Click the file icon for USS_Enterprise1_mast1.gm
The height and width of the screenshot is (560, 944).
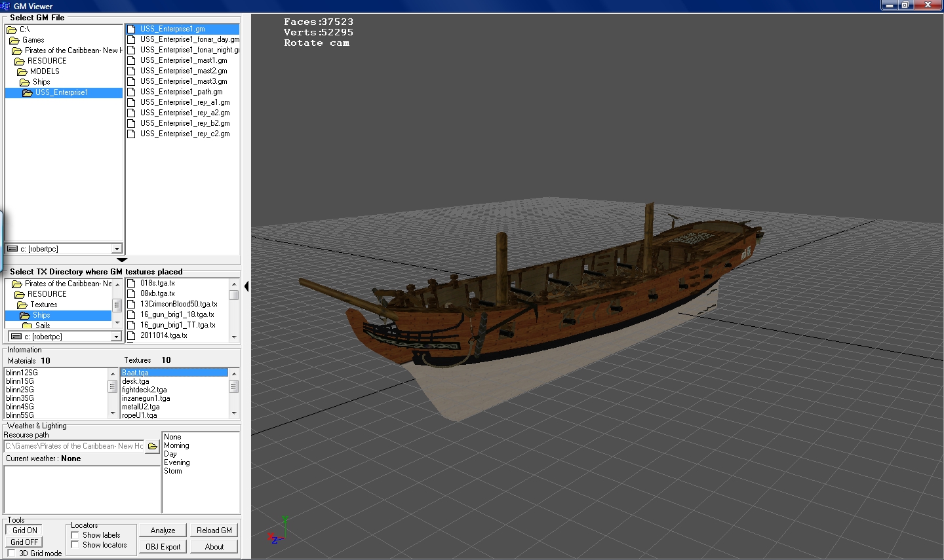click(x=131, y=60)
